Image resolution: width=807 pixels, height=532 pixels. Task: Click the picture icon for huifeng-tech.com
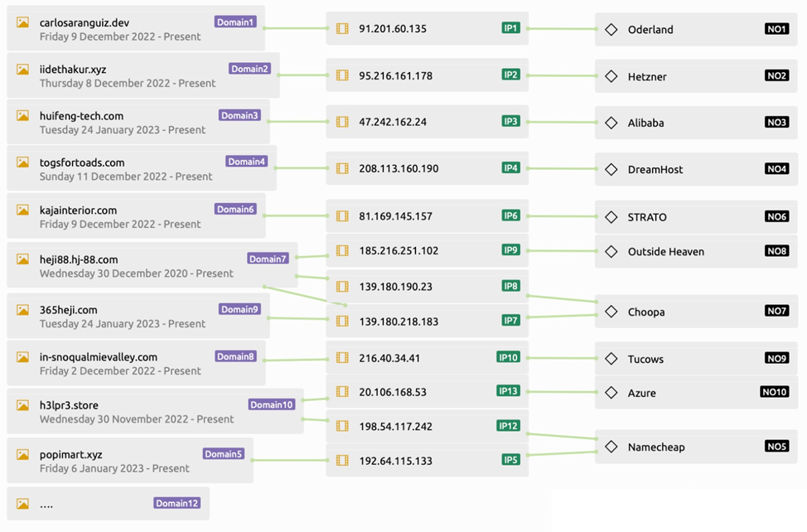coord(22,116)
